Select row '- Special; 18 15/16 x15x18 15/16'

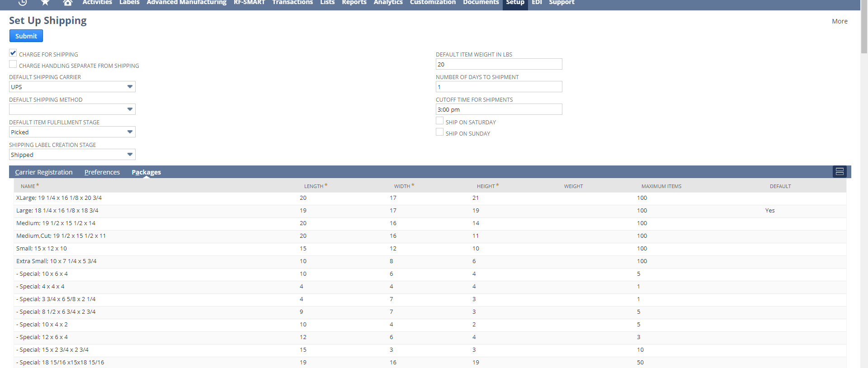(430, 362)
